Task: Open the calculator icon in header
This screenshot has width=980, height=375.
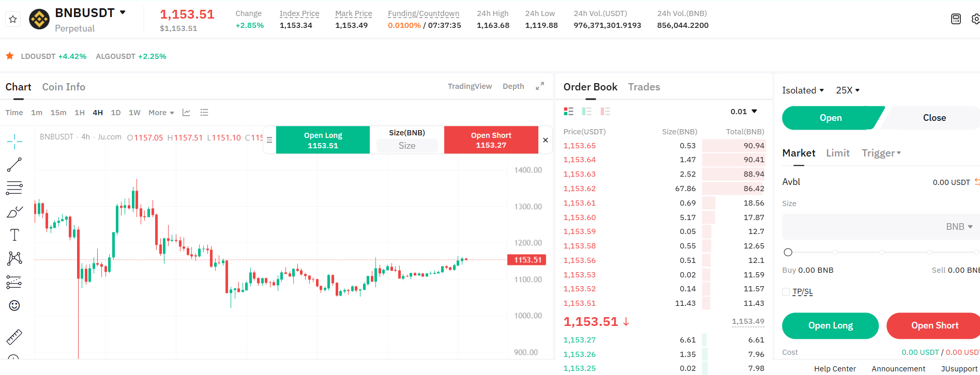Action: [x=956, y=19]
